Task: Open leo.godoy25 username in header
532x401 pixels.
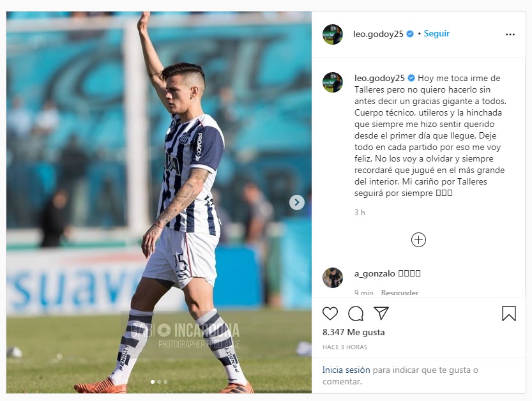Action: tap(378, 34)
